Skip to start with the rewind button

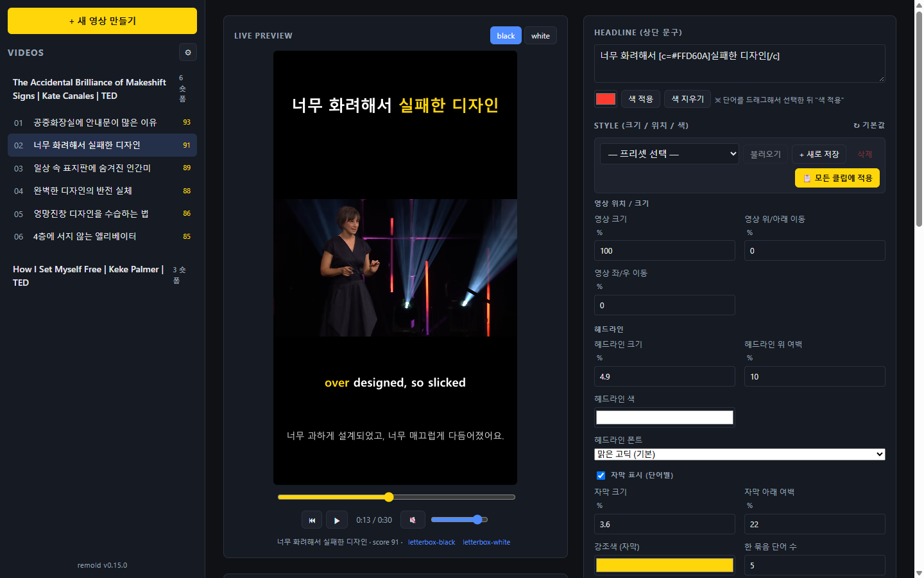[x=312, y=520]
